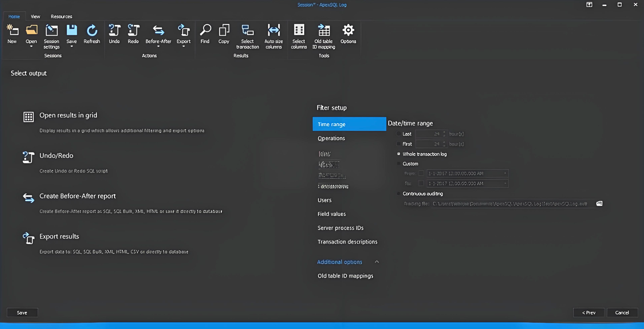
Task: Select the Whole transaction log radio button
Action: point(399,154)
